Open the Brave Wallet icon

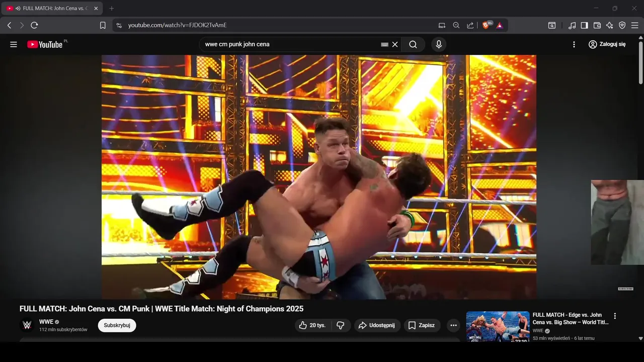pyautogui.click(x=597, y=25)
